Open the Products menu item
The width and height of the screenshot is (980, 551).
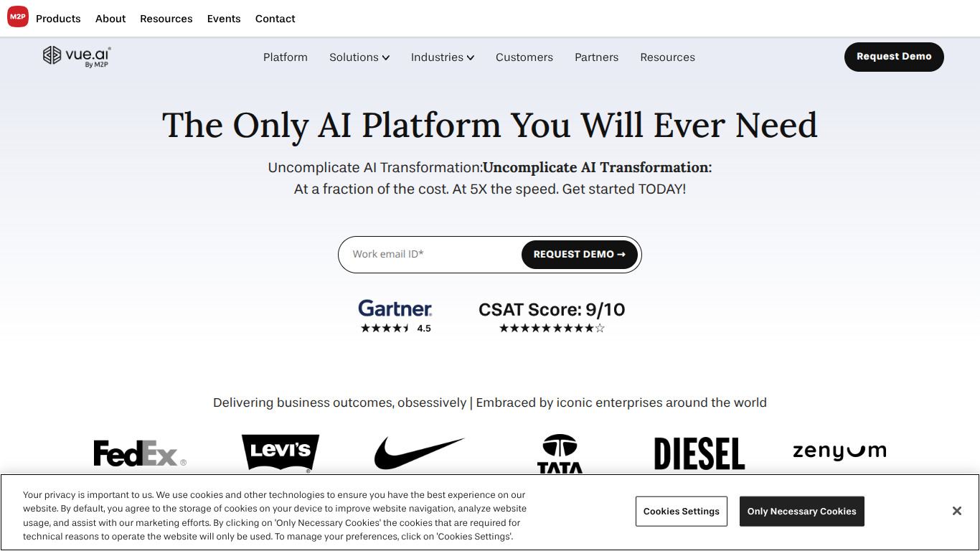[x=58, y=19]
